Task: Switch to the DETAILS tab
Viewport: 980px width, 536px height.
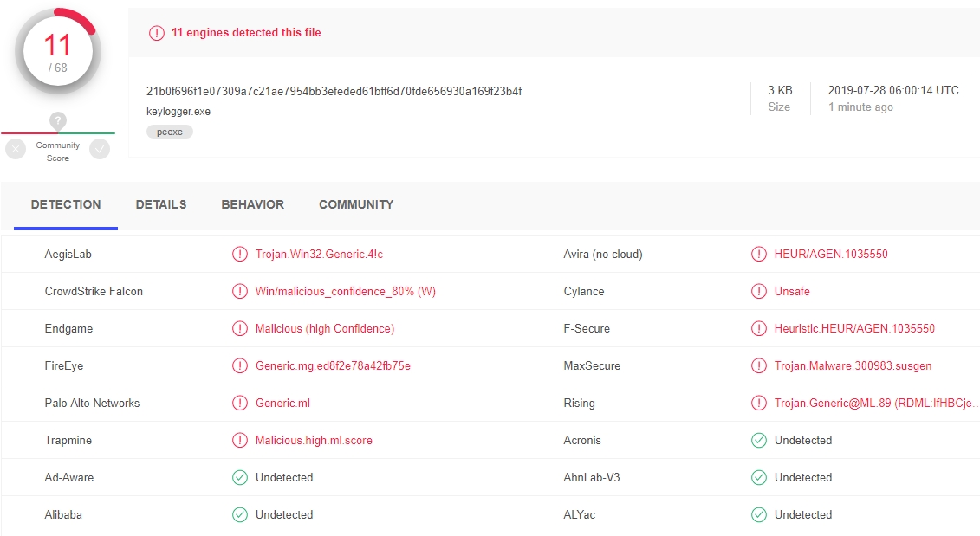Action: [161, 205]
